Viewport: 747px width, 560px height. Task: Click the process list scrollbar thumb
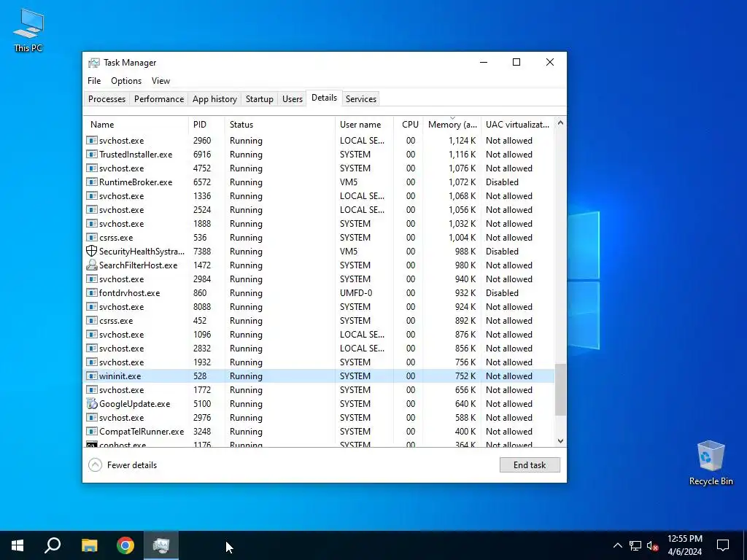coord(560,389)
